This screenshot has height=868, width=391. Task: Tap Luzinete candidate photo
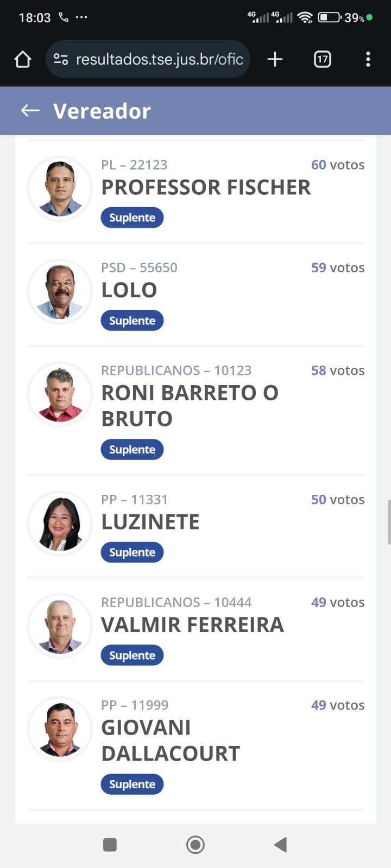[x=60, y=524]
